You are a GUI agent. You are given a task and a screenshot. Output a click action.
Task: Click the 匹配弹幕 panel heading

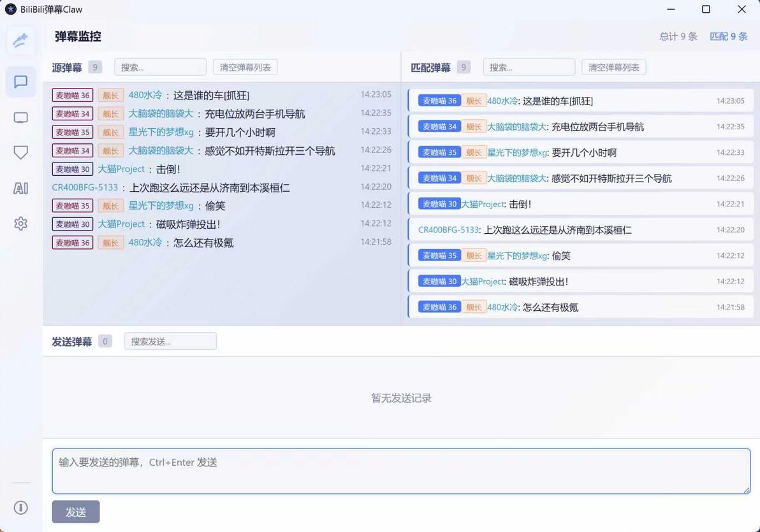(430, 68)
